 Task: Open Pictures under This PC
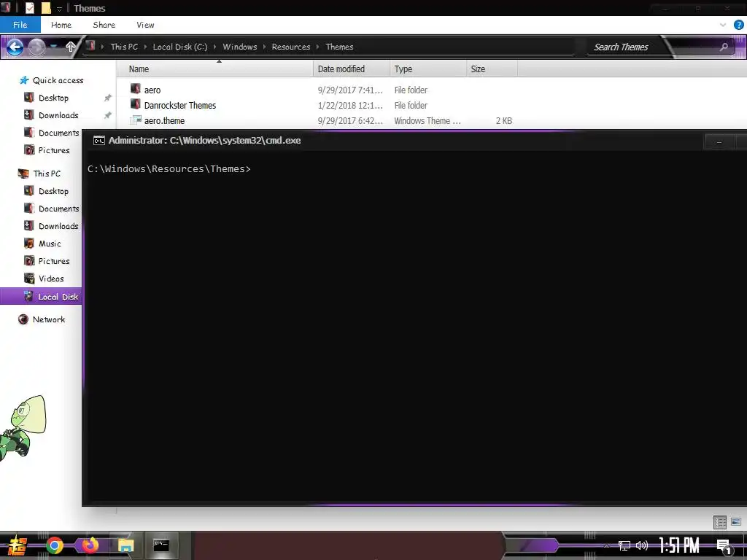coord(54,261)
